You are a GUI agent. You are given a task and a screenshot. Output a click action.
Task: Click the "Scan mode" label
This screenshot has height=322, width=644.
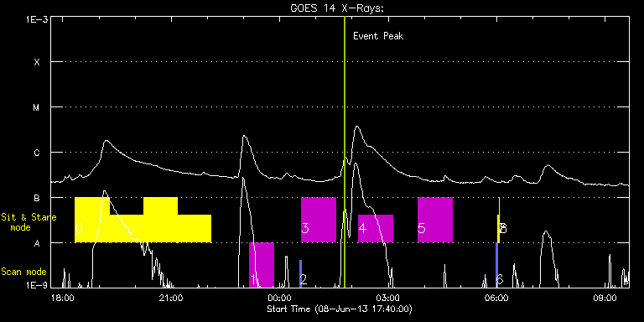[x=23, y=272]
